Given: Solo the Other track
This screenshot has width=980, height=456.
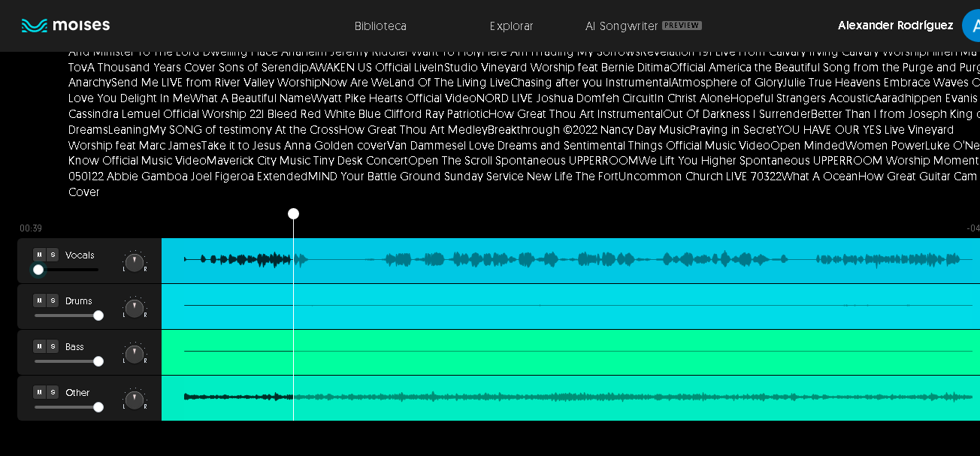Looking at the screenshot, I should pos(53,392).
